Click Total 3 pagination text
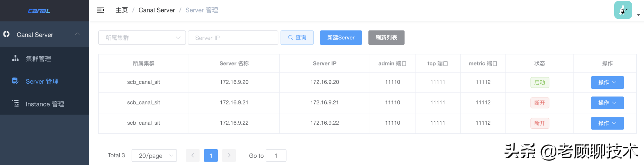 [116, 155]
